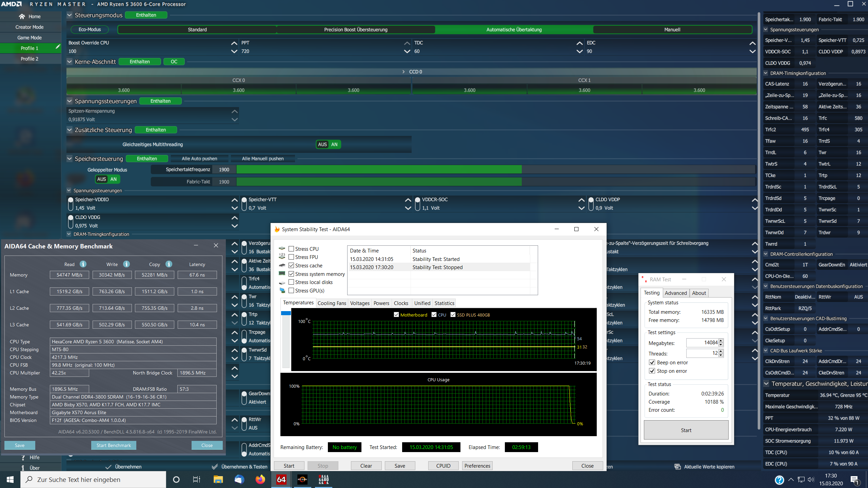Expand the CCD 0 chevron
Screen dimensions: 868x488
click(x=403, y=72)
